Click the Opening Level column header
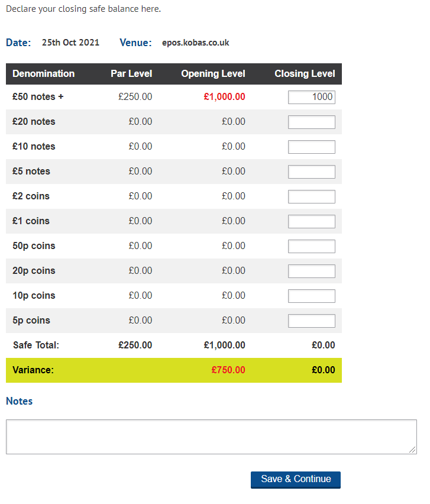Viewport: 430px width, 504px height. point(213,74)
